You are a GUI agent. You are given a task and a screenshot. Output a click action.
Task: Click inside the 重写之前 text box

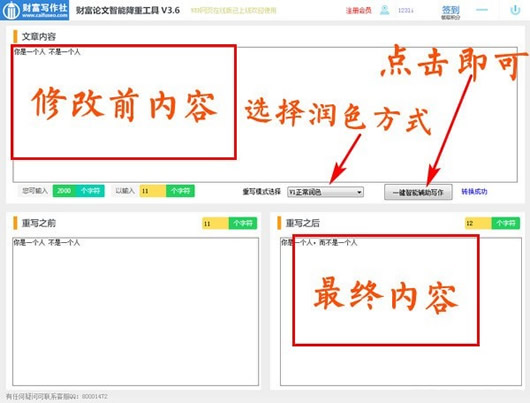point(136,311)
